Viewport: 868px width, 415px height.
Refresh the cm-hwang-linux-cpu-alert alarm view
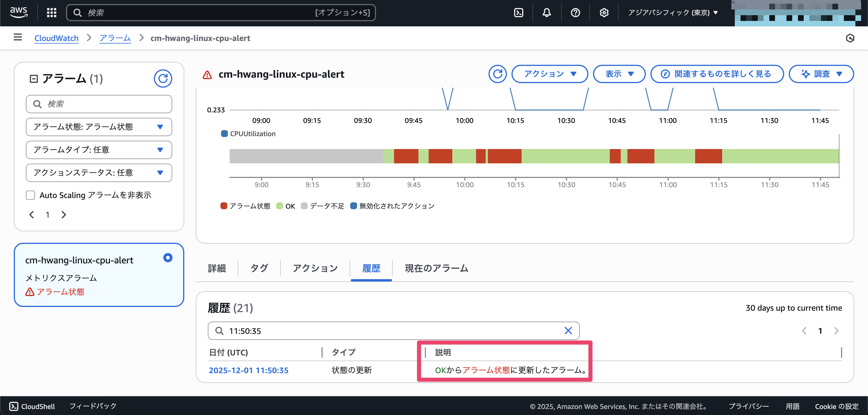(x=497, y=74)
